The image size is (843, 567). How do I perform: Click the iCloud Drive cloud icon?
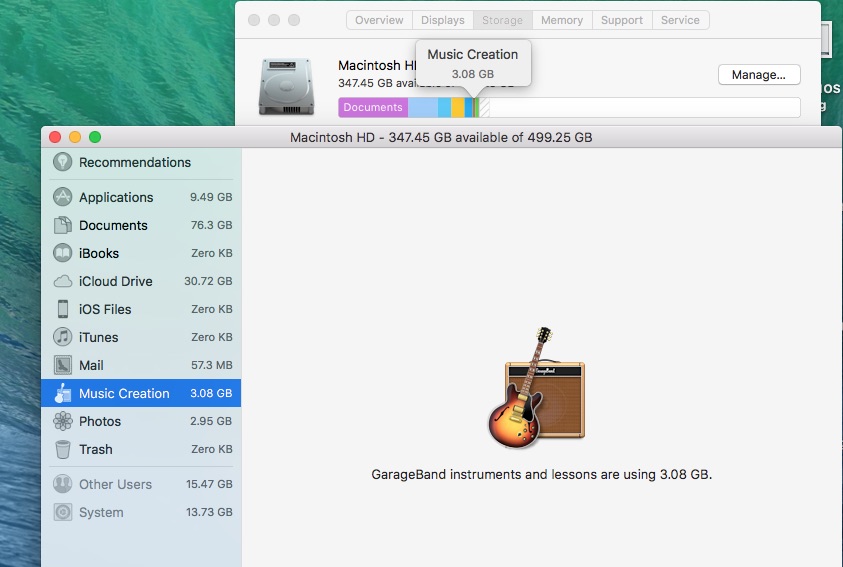tap(62, 281)
